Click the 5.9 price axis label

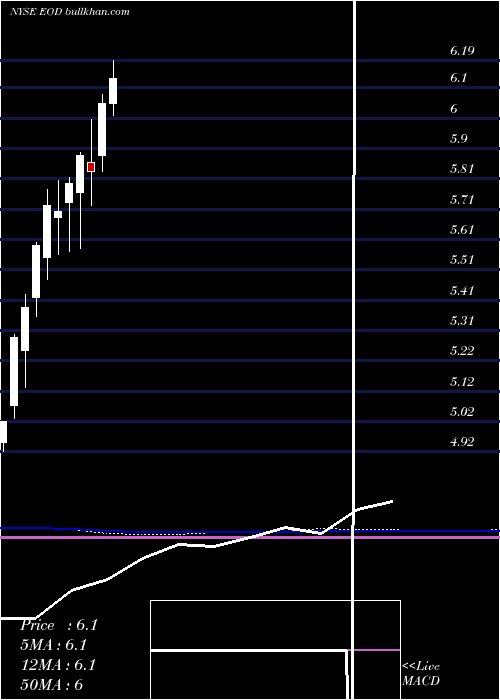pos(458,139)
